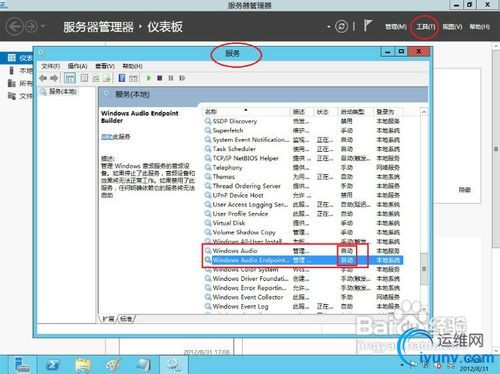Select the SSDP Discovery service
Viewport: 500px width, 374px height.
pos(235,121)
